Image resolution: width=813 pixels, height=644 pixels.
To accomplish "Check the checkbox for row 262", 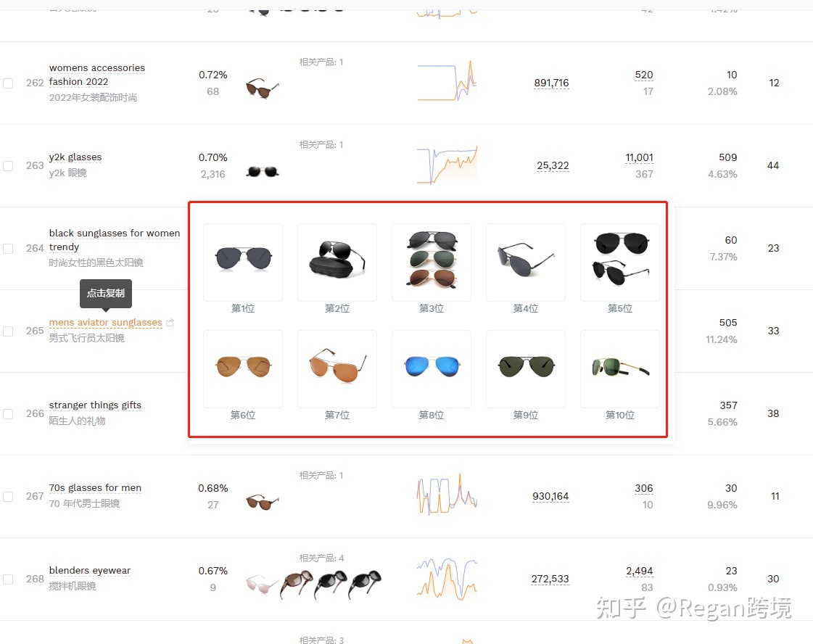I will point(8,83).
